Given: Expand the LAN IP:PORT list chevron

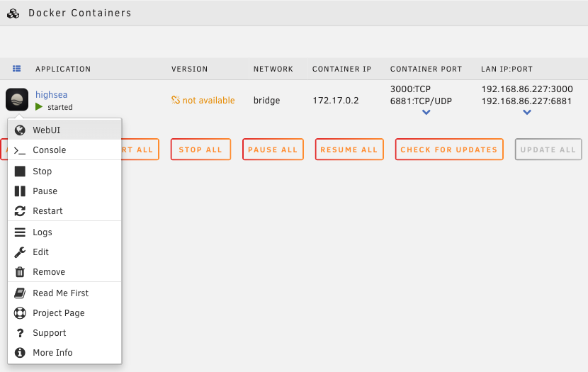Looking at the screenshot, I should 527,112.
